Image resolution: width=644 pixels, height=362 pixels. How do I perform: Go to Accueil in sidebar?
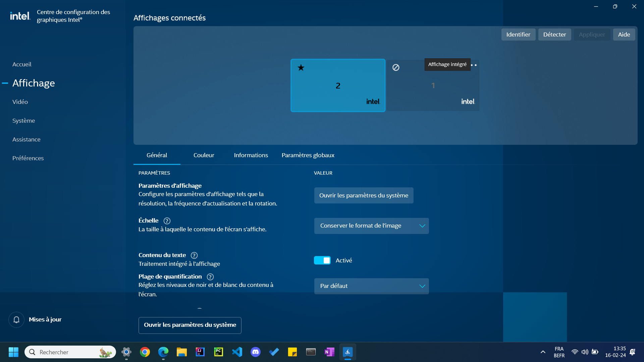point(22,64)
